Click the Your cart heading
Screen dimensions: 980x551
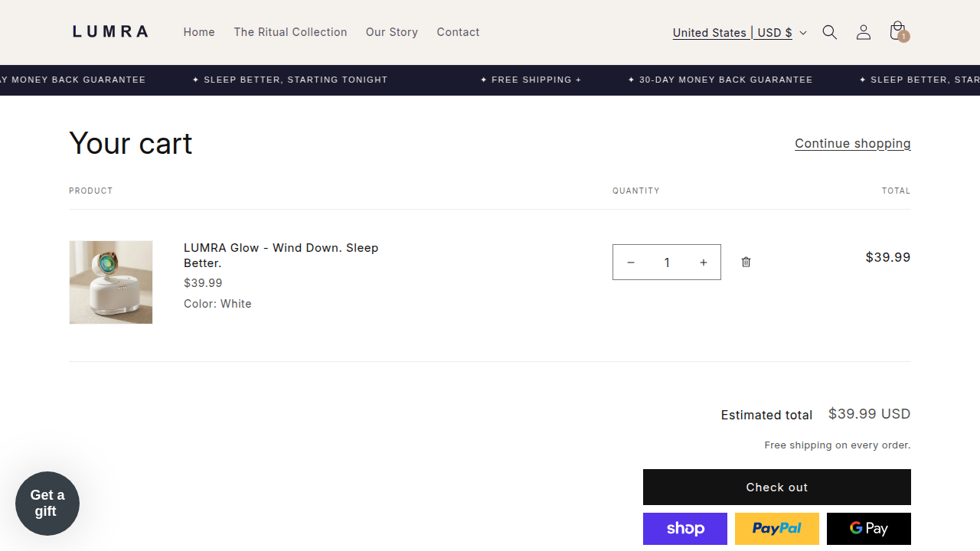click(x=131, y=144)
